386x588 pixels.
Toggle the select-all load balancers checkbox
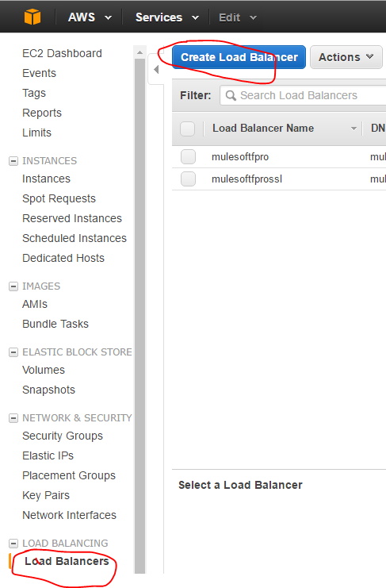[187, 129]
